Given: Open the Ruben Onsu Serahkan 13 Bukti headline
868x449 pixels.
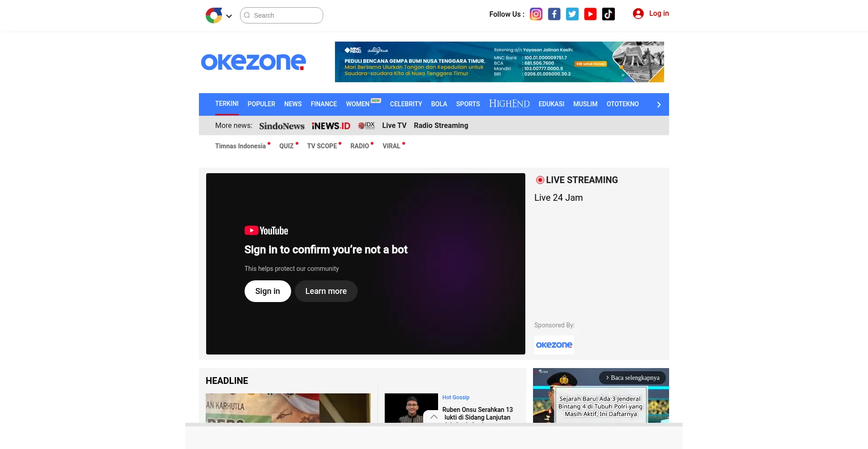Looking at the screenshot, I should coord(477,414).
